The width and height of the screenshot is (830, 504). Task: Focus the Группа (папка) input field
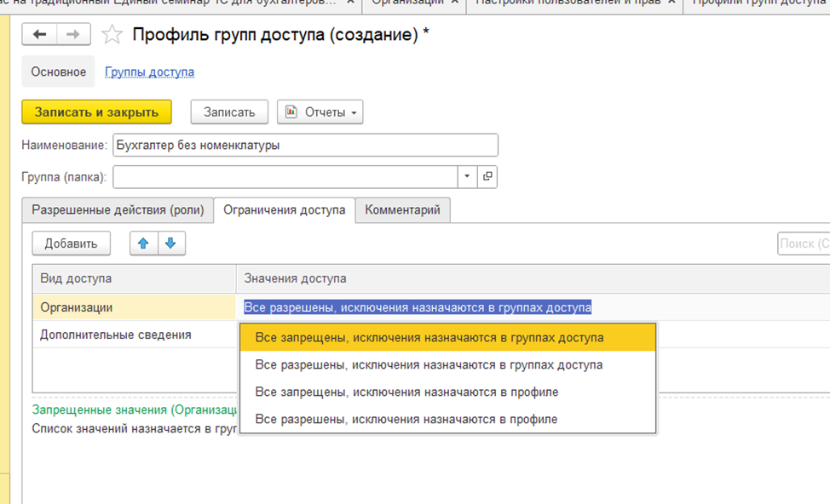pyautogui.click(x=285, y=176)
